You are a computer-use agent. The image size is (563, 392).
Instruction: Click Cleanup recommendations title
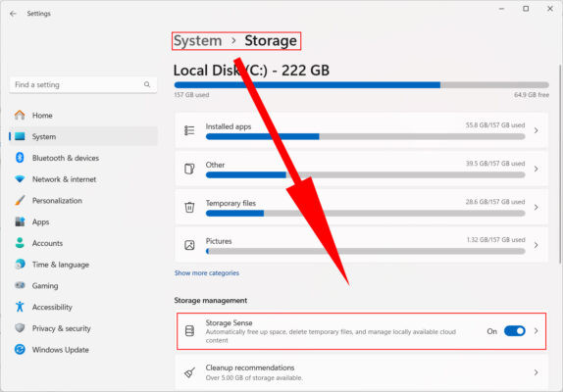point(250,367)
